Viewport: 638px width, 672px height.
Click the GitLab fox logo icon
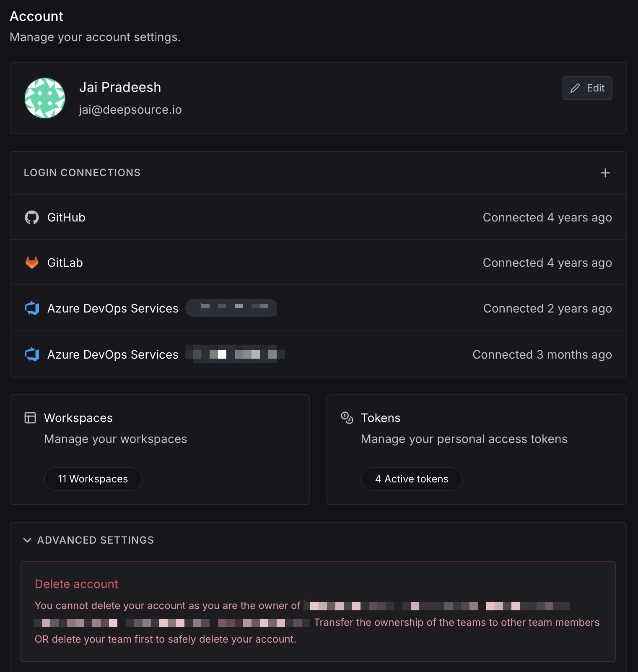coord(32,263)
